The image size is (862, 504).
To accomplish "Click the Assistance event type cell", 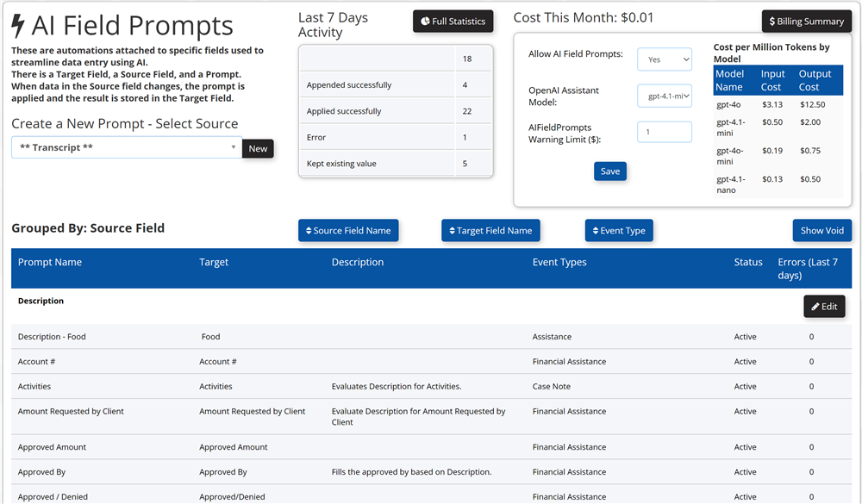I will coord(552,337).
